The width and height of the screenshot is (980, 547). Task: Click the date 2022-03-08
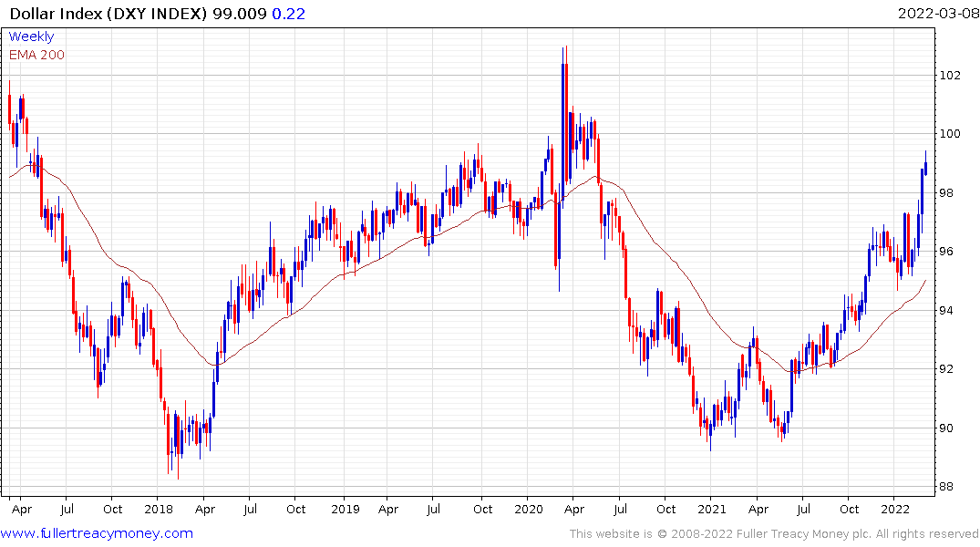click(x=938, y=13)
